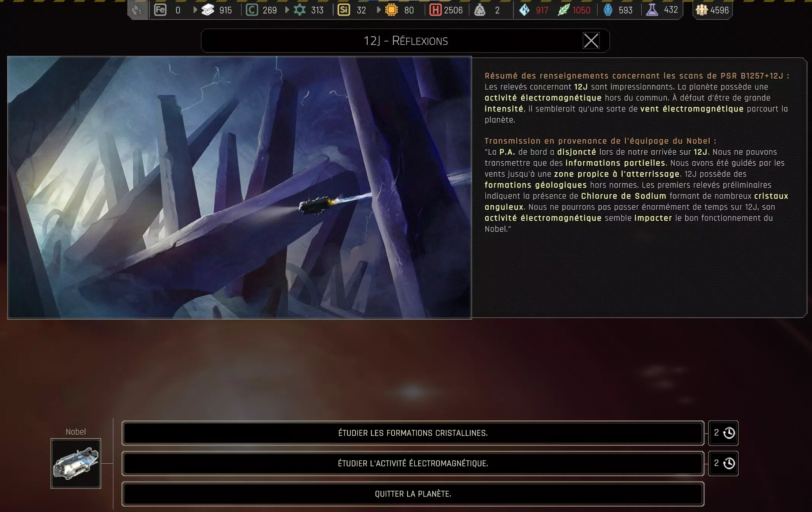Close the 12J Réflexions dialog
812x512 pixels.
(591, 41)
